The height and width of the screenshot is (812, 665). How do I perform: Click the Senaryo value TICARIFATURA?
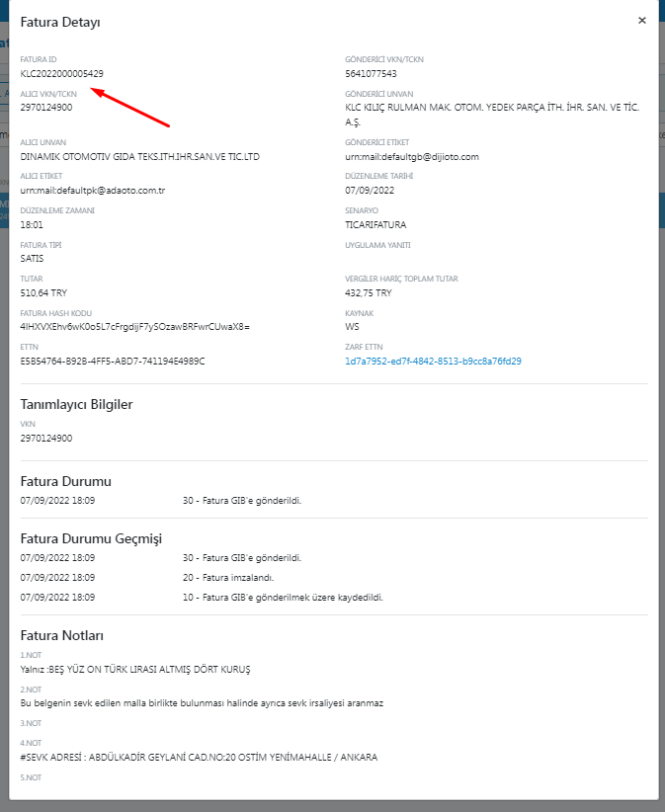tap(375, 224)
